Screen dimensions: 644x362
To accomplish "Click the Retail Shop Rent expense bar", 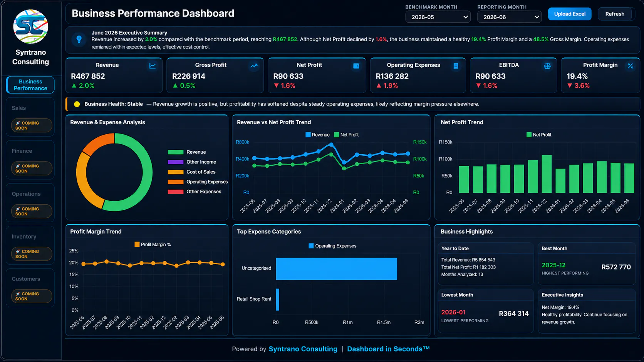I will click(277, 299).
